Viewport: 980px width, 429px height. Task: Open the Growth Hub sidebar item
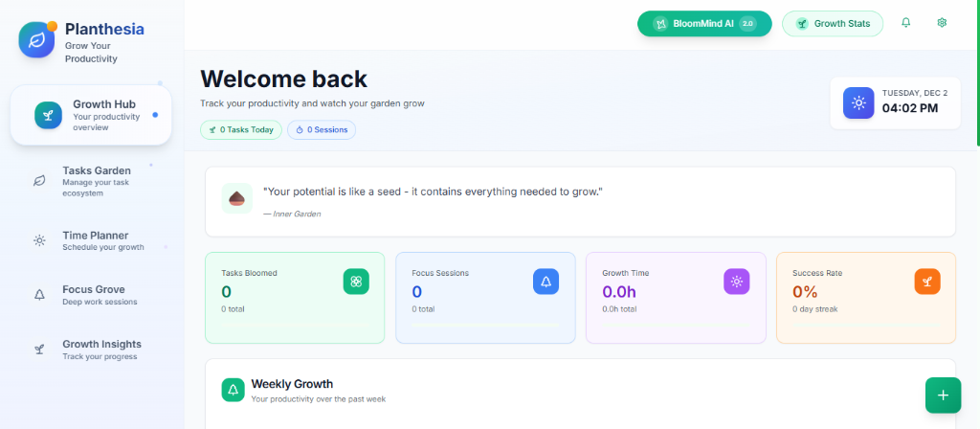click(x=91, y=116)
